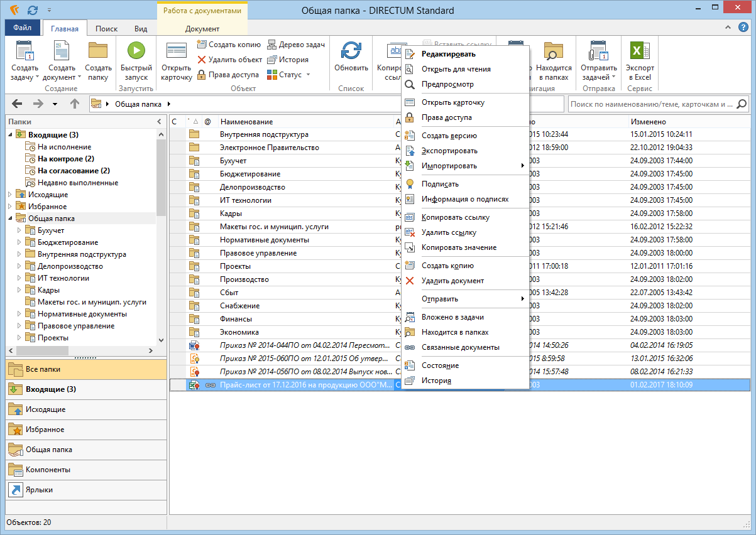
Task: Select row Приказ № 2014-044ПО
Action: pyautogui.click(x=459, y=345)
